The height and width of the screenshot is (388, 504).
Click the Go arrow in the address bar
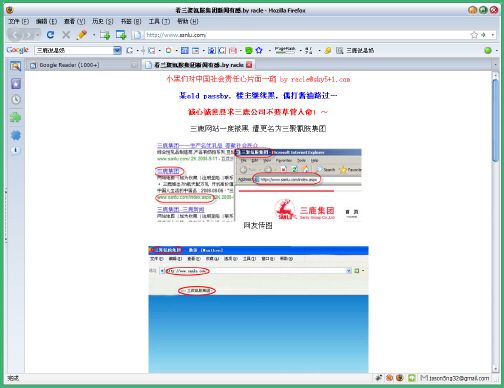[x=483, y=35]
